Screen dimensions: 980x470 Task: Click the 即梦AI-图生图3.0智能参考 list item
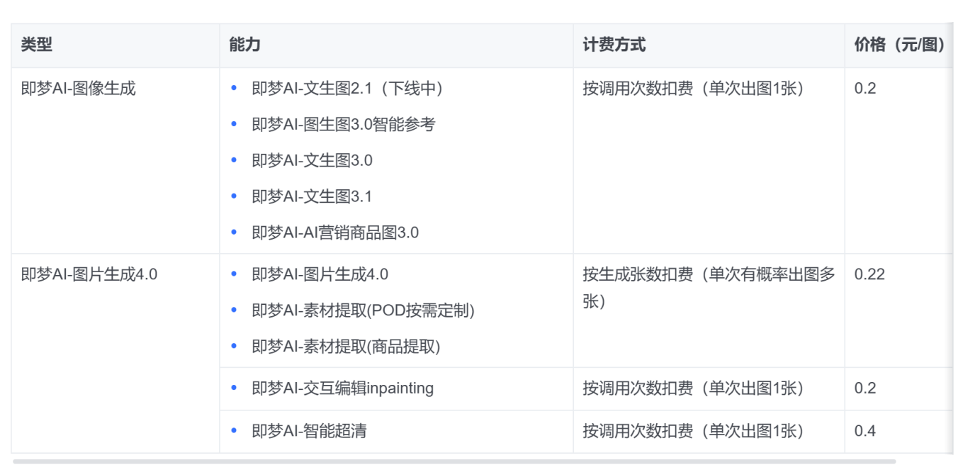(343, 125)
